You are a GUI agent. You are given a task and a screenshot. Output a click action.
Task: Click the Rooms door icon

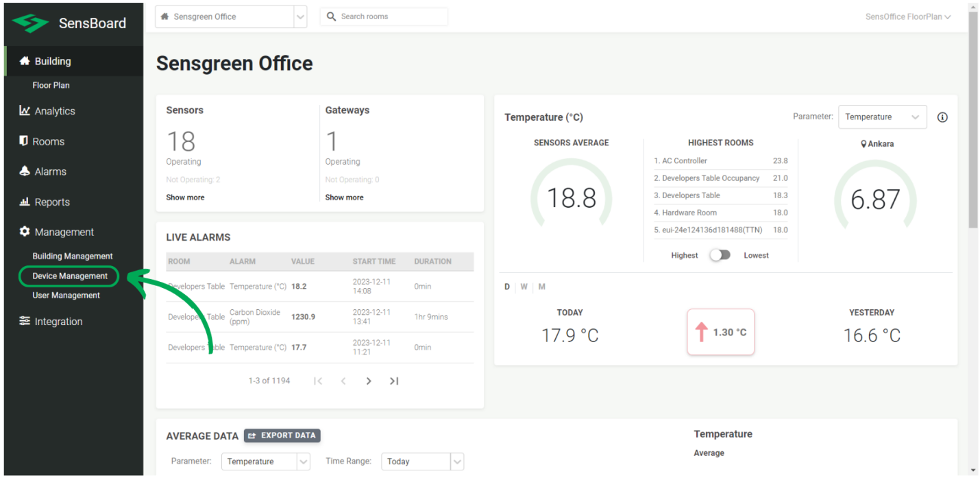[25, 141]
